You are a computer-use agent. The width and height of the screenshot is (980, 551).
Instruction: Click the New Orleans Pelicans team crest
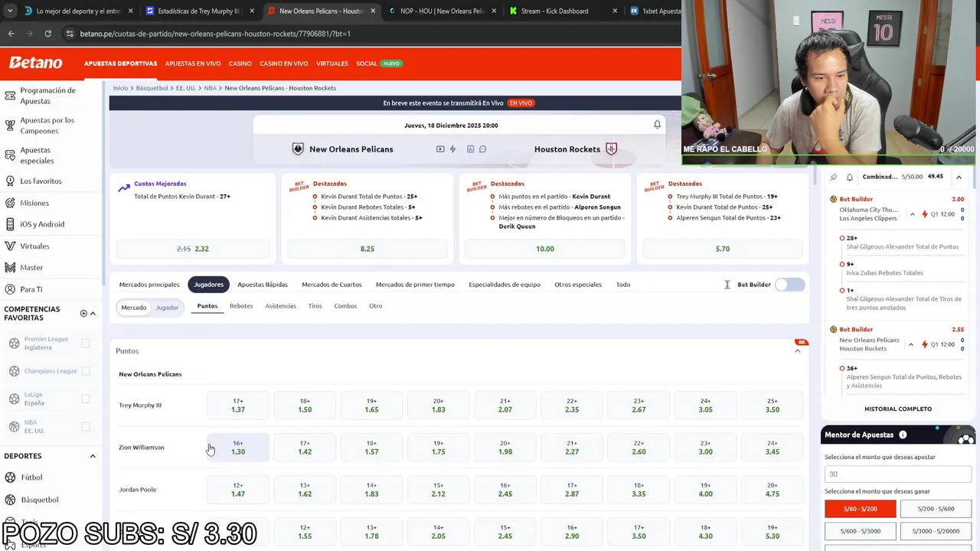coord(298,149)
